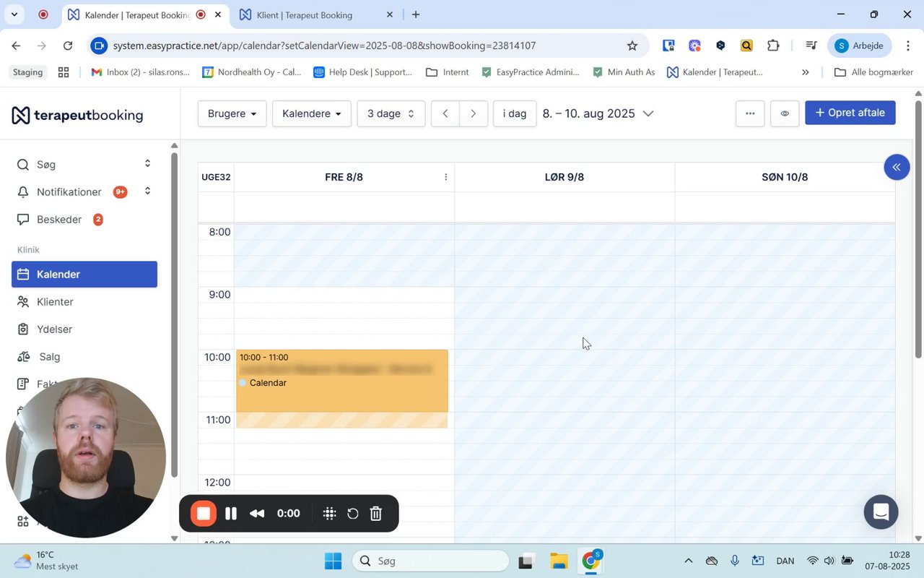
Task: Jump to today with i dag
Action: pos(515,113)
